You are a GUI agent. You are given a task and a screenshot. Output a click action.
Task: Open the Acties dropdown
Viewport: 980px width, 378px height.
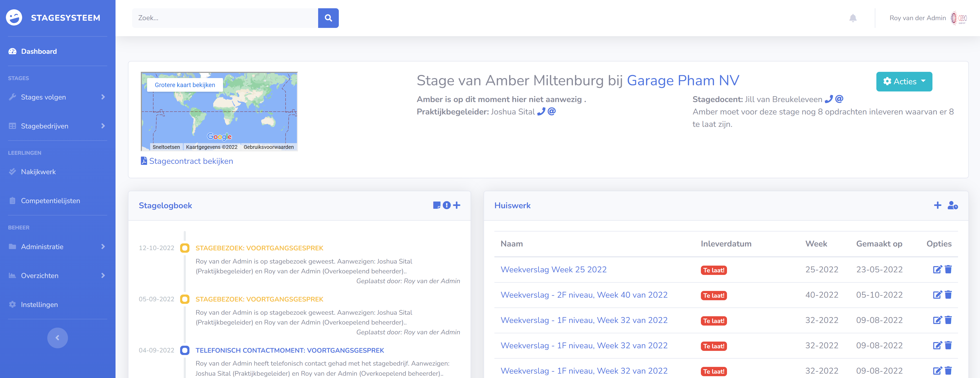[x=904, y=81]
